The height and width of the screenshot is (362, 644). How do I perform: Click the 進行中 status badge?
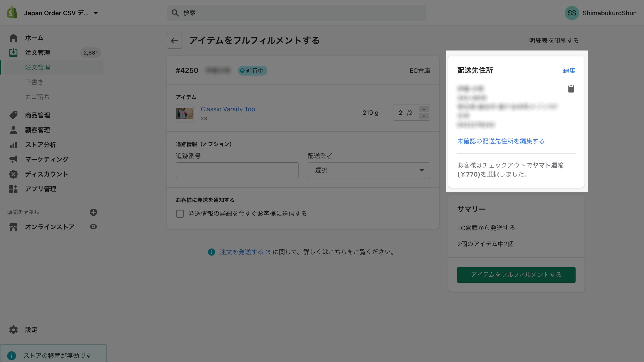252,70
